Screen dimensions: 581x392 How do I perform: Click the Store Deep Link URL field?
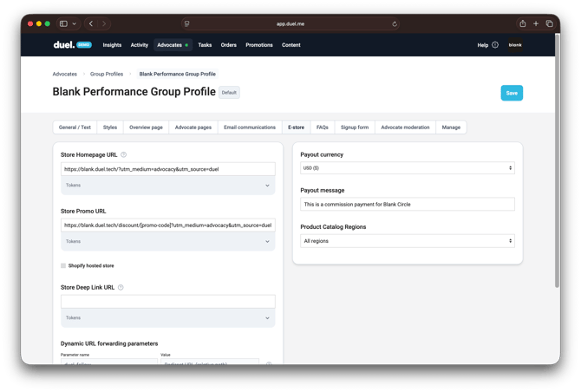[x=167, y=302]
